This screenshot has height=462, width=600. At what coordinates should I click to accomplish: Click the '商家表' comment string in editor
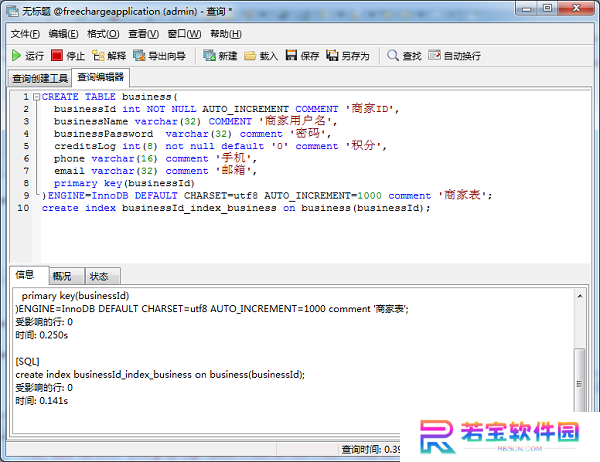coord(462,195)
